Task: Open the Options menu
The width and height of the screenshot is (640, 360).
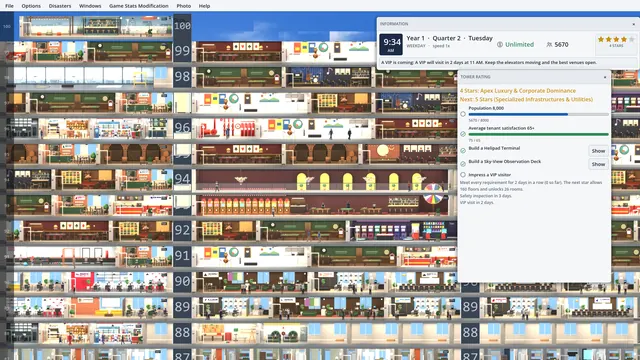Action: click(x=31, y=6)
